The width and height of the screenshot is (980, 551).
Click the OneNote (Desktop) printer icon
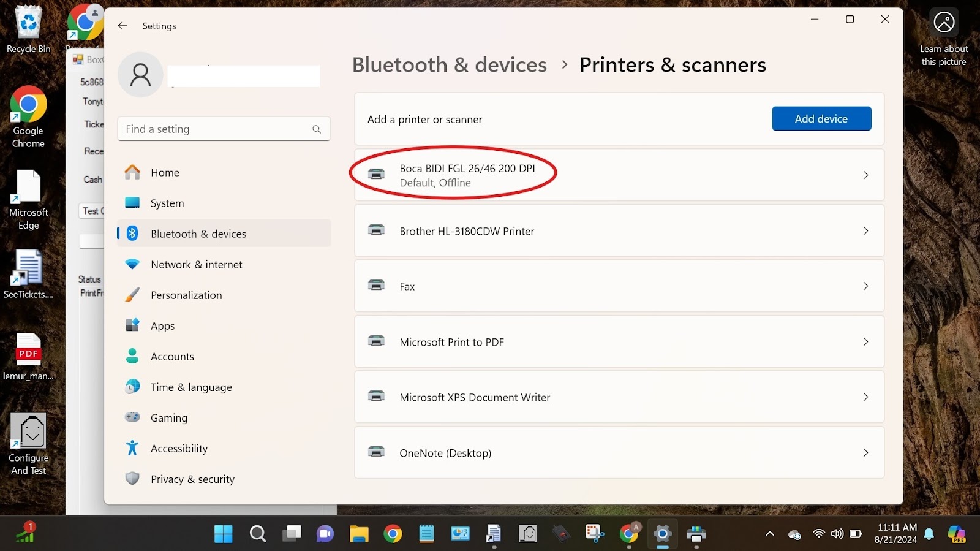click(x=376, y=452)
